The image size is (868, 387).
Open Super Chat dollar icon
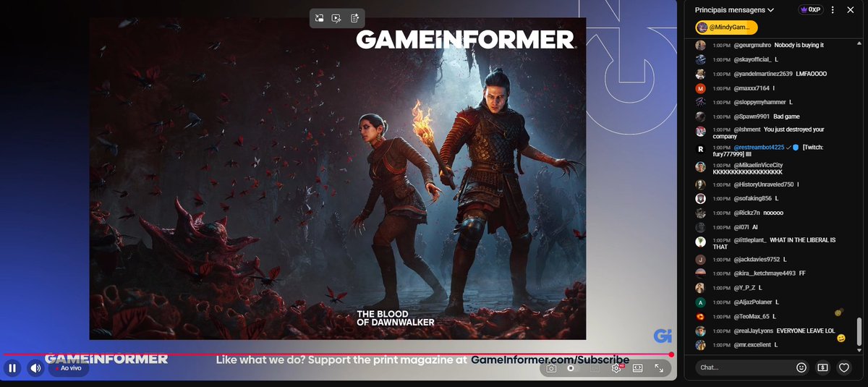coord(822,367)
